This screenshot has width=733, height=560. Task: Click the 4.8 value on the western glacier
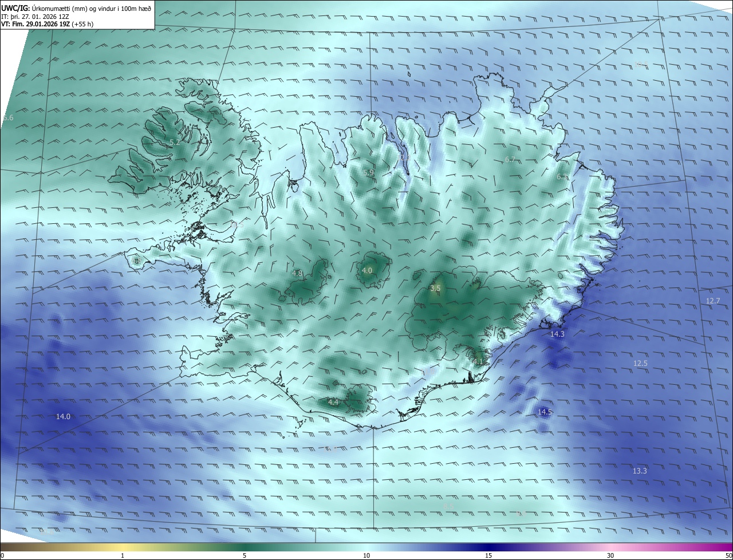(x=297, y=274)
